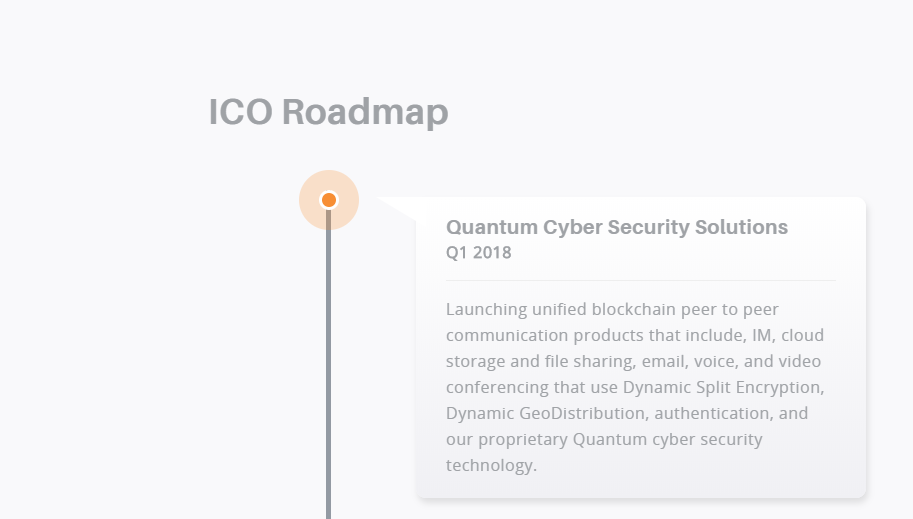Click the orange timeline marker dot
The image size is (913, 519).
[x=328, y=200]
